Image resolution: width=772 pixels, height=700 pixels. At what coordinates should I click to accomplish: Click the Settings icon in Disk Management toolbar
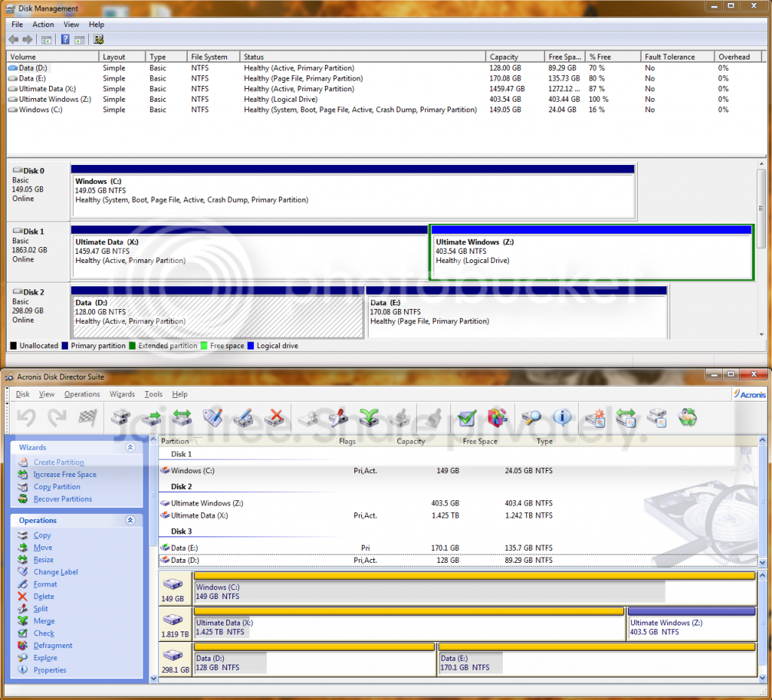99,39
